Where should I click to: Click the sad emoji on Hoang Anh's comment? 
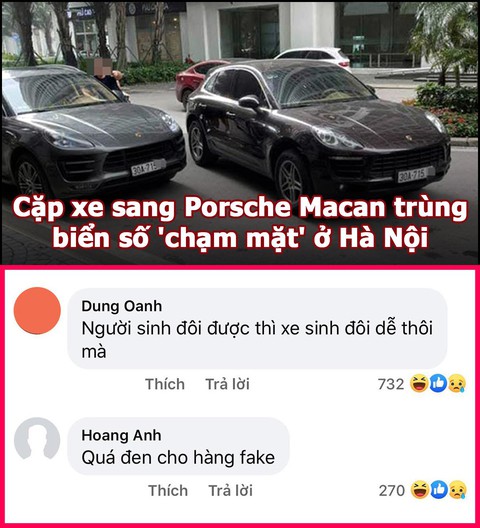pos(458,490)
